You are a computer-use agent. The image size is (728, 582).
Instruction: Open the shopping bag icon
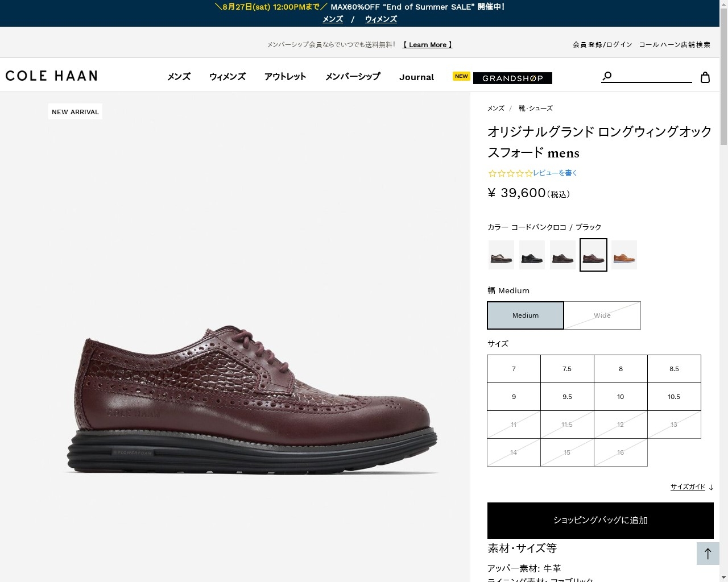click(705, 77)
